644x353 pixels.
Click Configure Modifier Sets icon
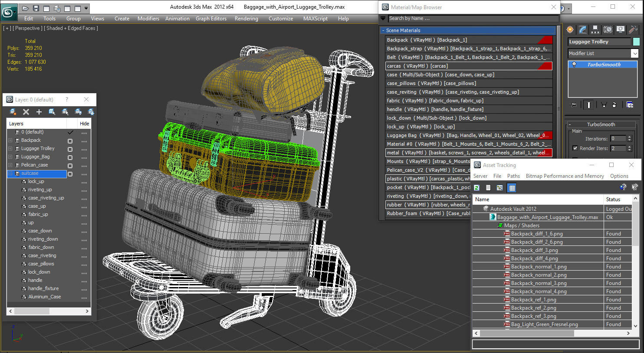coord(630,105)
